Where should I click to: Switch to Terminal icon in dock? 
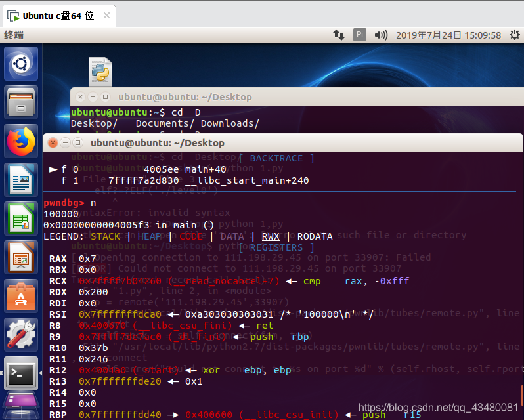coord(21,373)
